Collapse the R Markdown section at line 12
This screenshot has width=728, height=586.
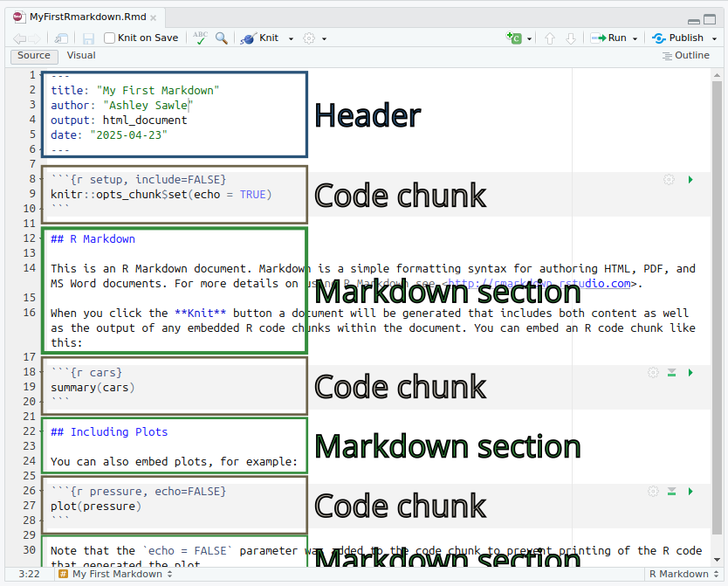41,238
